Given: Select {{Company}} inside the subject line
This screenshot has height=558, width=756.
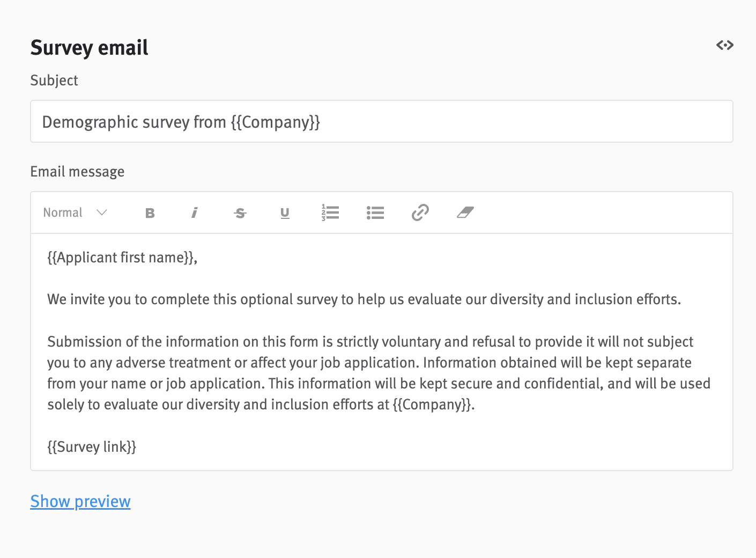Looking at the screenshot, I should pos(276,122).
